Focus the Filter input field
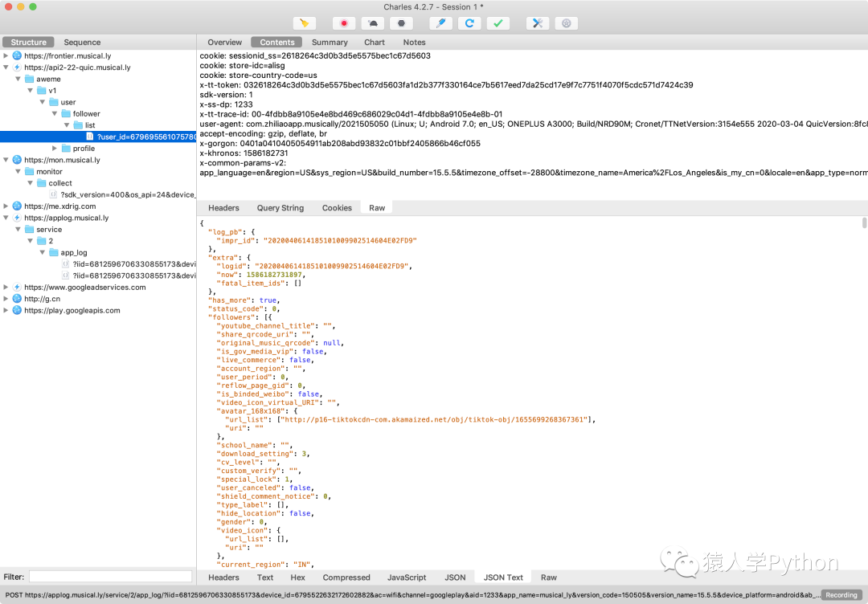This screenshot has height=604, width=868. point(111,577)
